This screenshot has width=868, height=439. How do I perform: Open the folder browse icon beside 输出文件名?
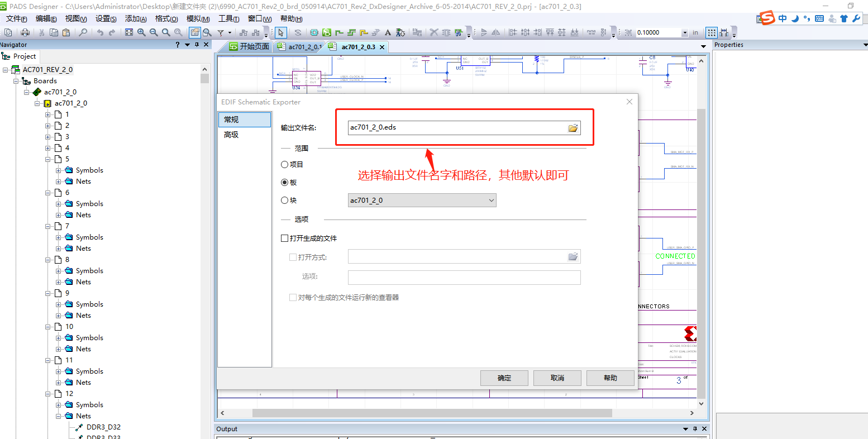(x=573, y=127)
